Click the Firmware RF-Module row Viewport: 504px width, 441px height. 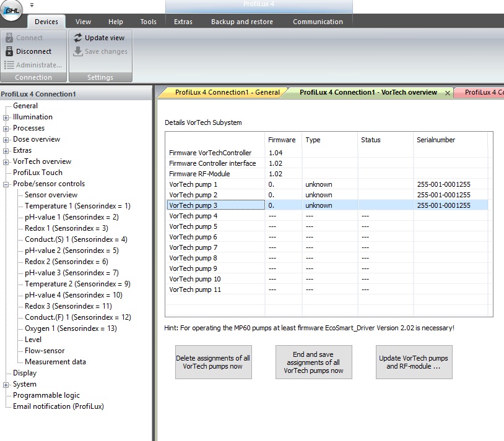tap(327, 174)
